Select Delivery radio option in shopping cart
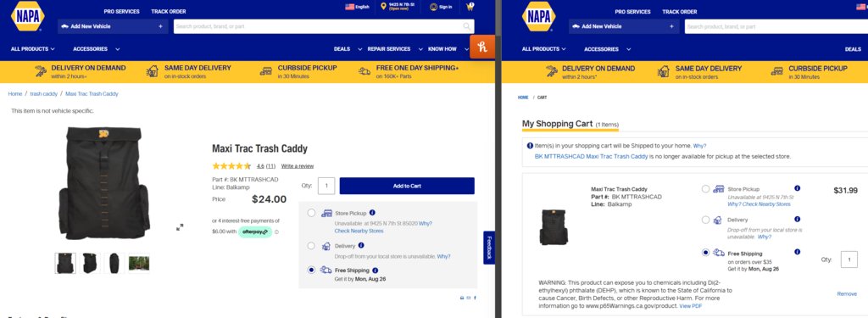This screenshot has width=868, height=318. point(705,220)
